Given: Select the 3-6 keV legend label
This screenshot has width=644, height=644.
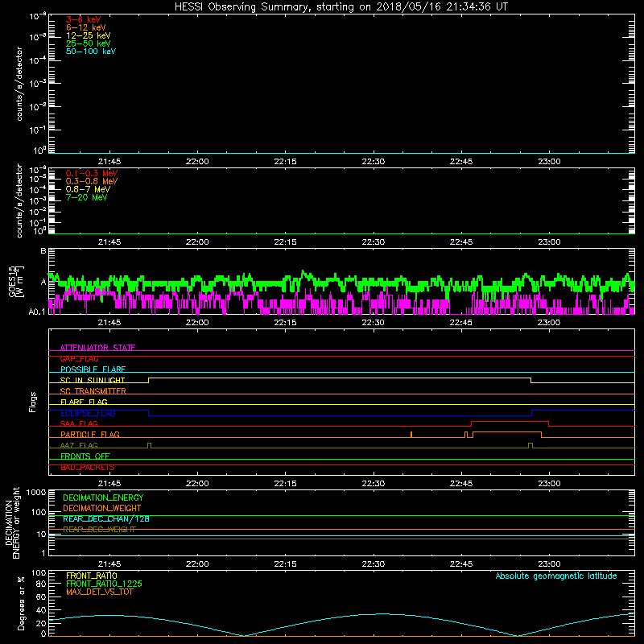Looking at the screenshot, I should pos(84,19).
